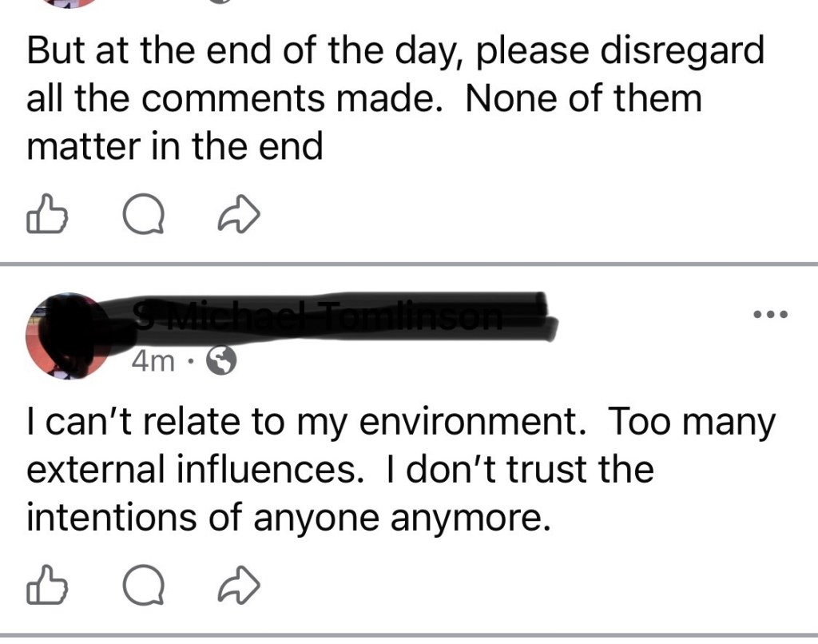The image size is (818, 644).
Task: Share the 'None of them matter' post
Action: [x=241, y=215]
